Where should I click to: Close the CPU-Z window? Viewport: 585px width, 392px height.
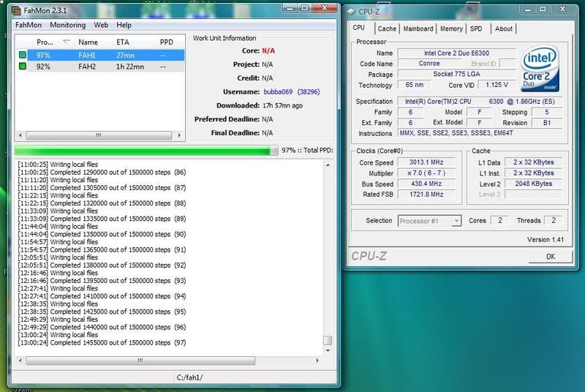point(562,10)
